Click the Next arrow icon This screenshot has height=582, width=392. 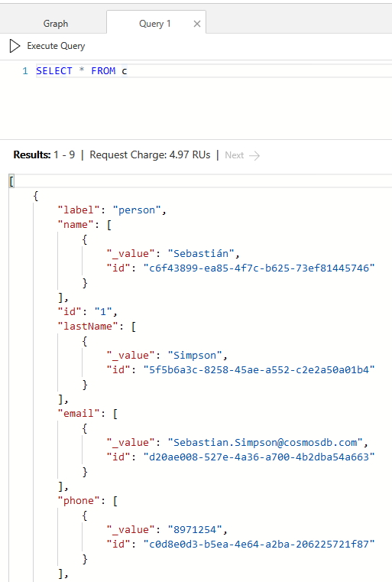pyautogui.click(x=254, y=155)
